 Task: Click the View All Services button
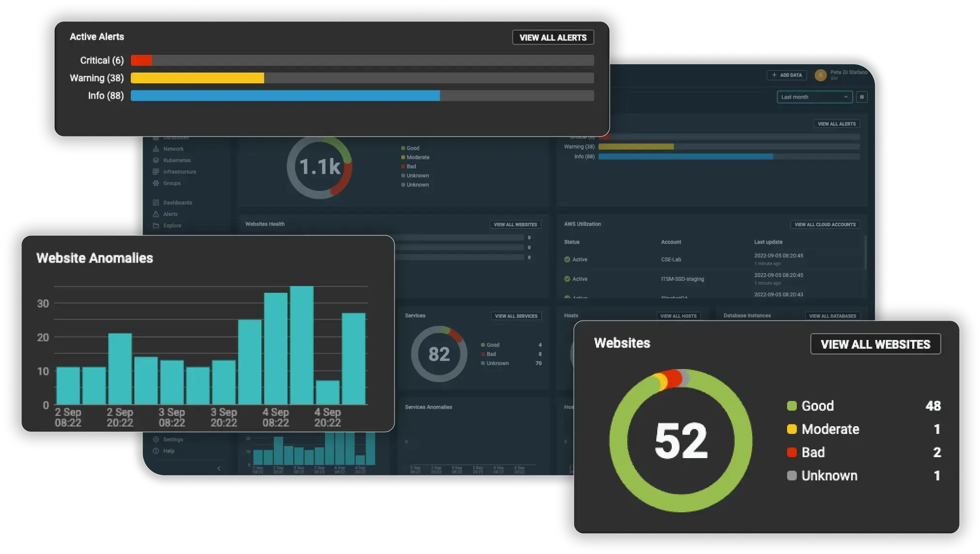[x=516, y=316]
